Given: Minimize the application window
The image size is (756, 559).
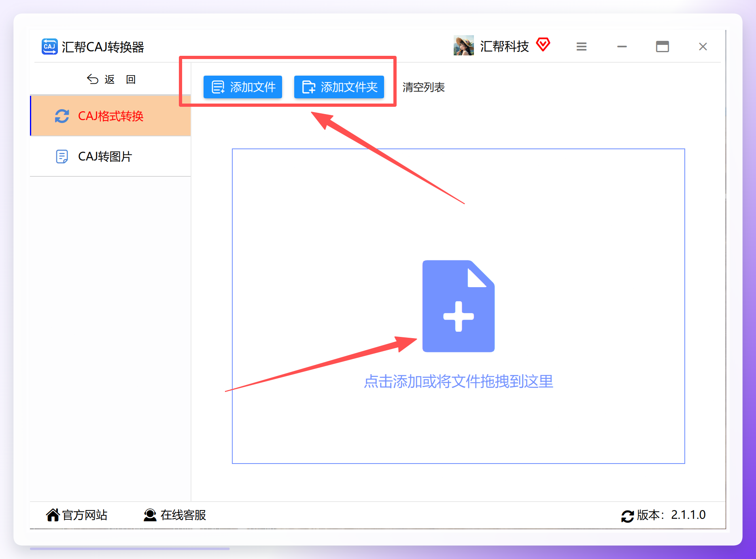Looking at the screenshot, I should coord(622,47).
